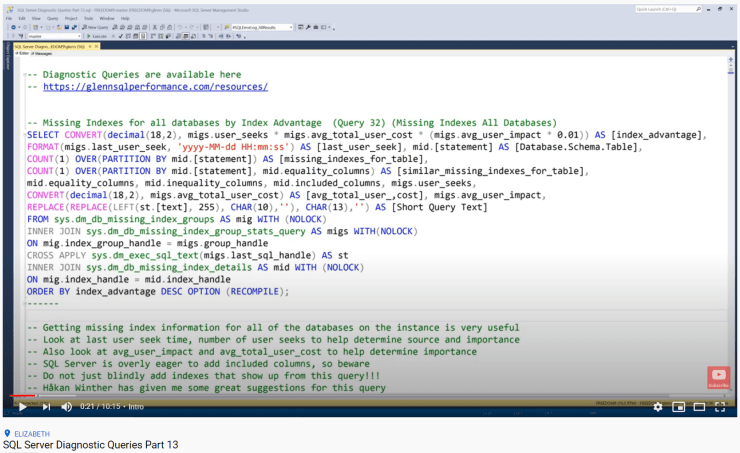Click the Copy icon in toolbar

tap(162, 27)
